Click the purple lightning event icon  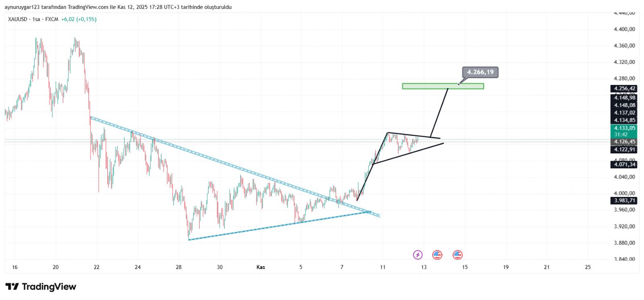[x=418, y=254]
